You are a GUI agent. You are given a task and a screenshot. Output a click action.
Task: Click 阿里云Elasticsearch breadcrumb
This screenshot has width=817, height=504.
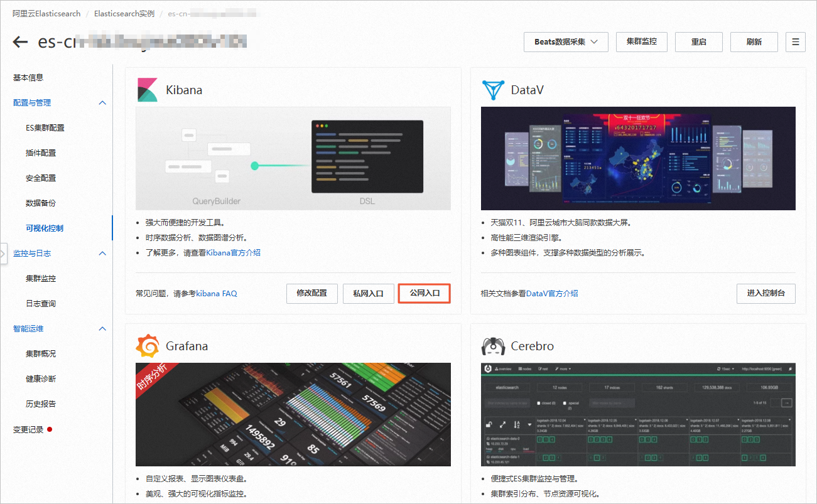[x=46, y=13]
